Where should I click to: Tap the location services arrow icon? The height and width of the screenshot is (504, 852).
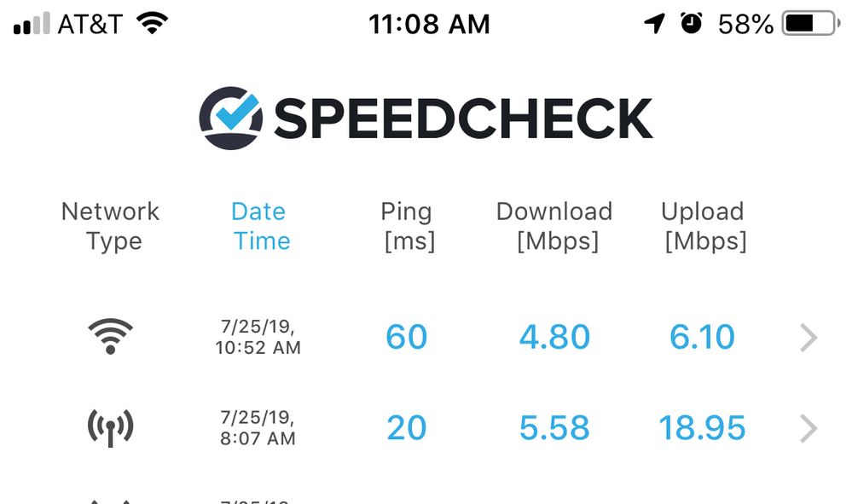coord(655,24)
